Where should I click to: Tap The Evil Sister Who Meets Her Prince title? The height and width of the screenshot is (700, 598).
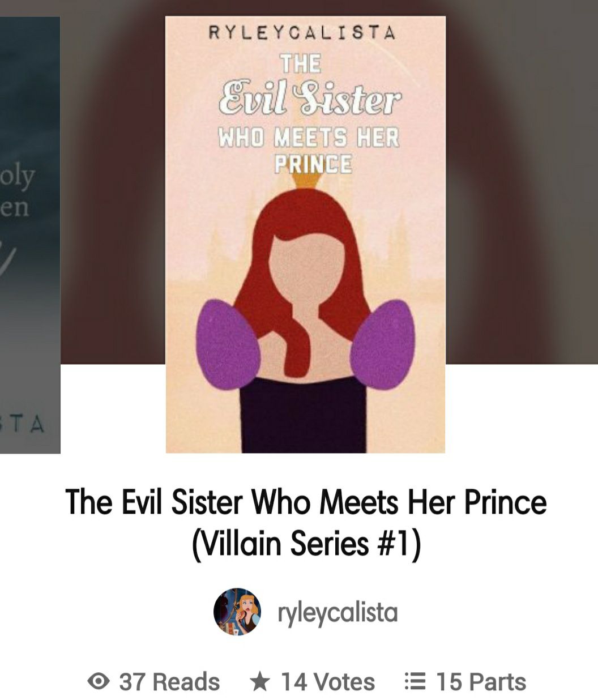(x=306, y=502)
